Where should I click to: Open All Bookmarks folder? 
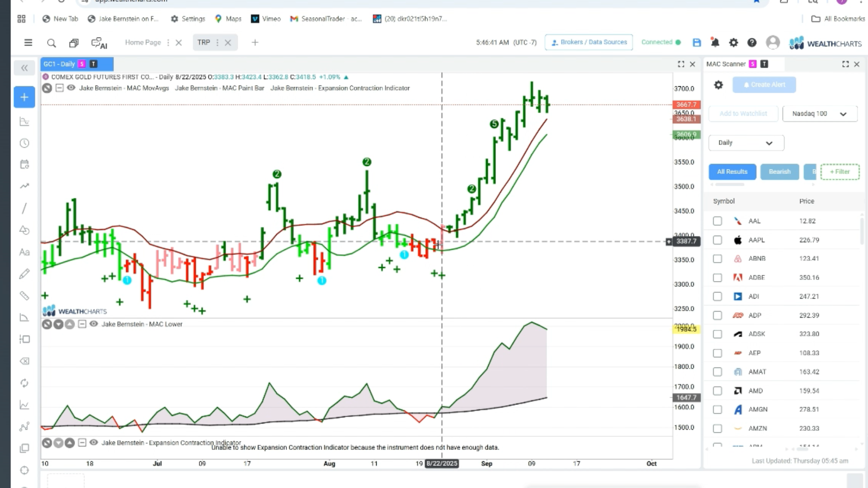tap(838, 19)
